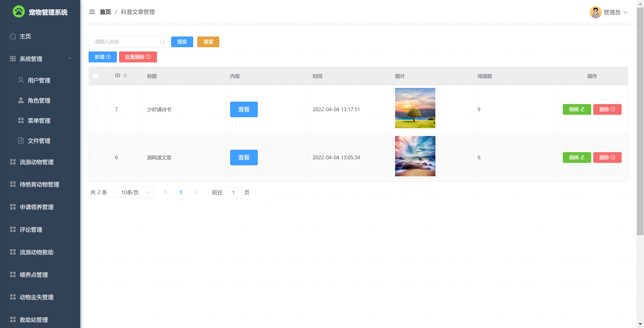644x328 pixels.
Task: Go to 评论管理 in sidebar
Action: (x=31, y=230)
